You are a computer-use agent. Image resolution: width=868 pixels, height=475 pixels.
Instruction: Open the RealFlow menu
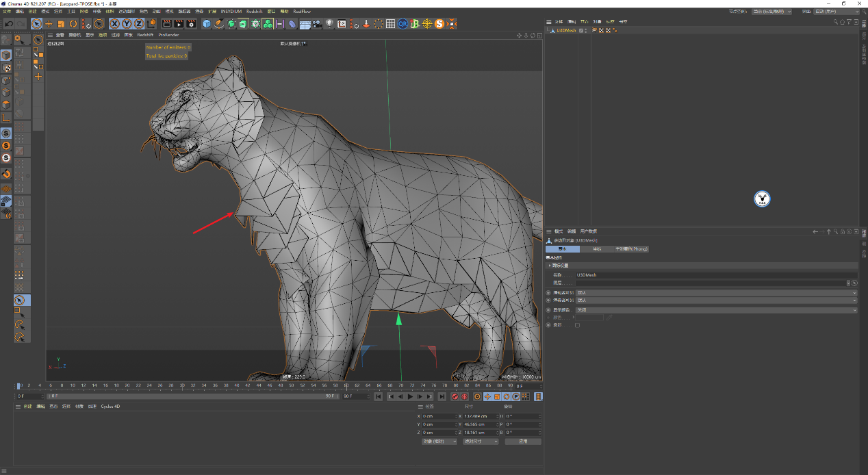[x=301, y=12]
